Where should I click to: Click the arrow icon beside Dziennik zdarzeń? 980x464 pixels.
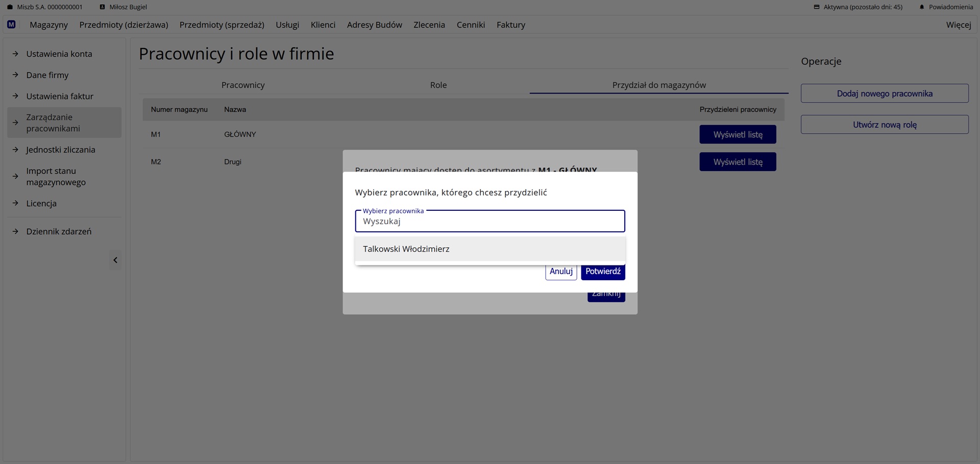click(15, 231)
